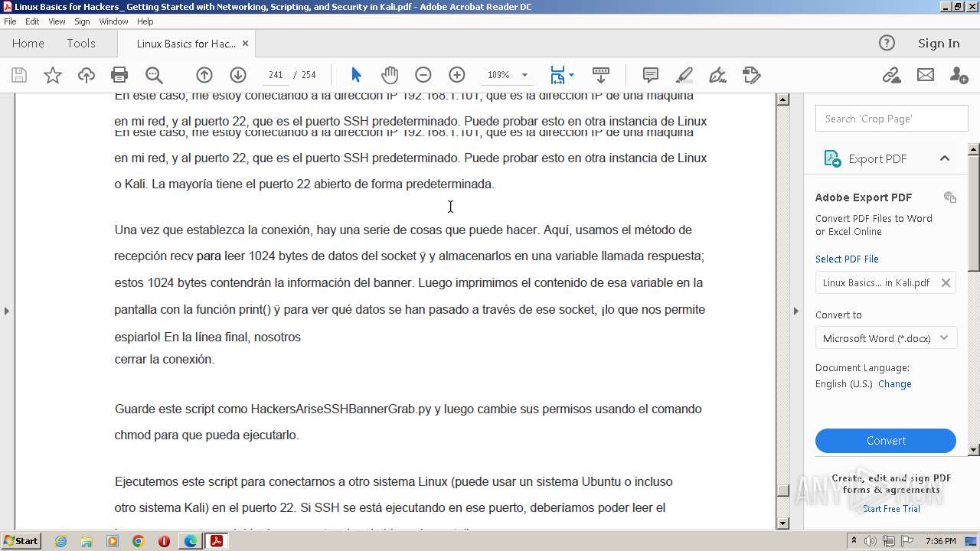
Task: Click the document scrollbar up arrow
Action: 782,99
